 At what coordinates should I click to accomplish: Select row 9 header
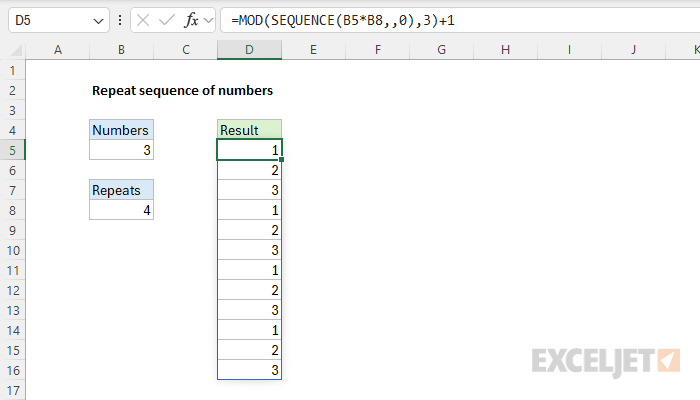12,230
